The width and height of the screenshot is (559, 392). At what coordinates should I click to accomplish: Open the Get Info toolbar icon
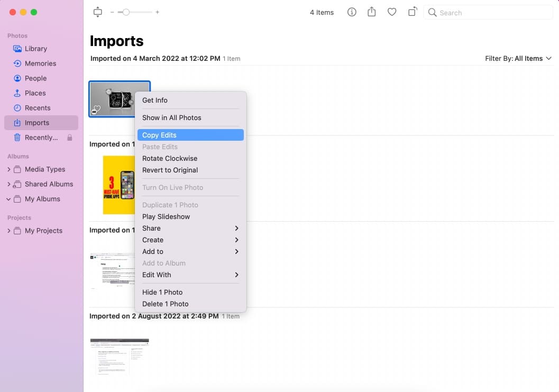tap(352, 12)
